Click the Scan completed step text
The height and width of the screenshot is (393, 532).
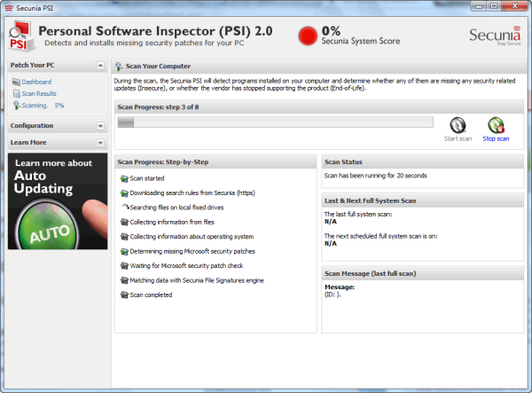coord(151,295)
